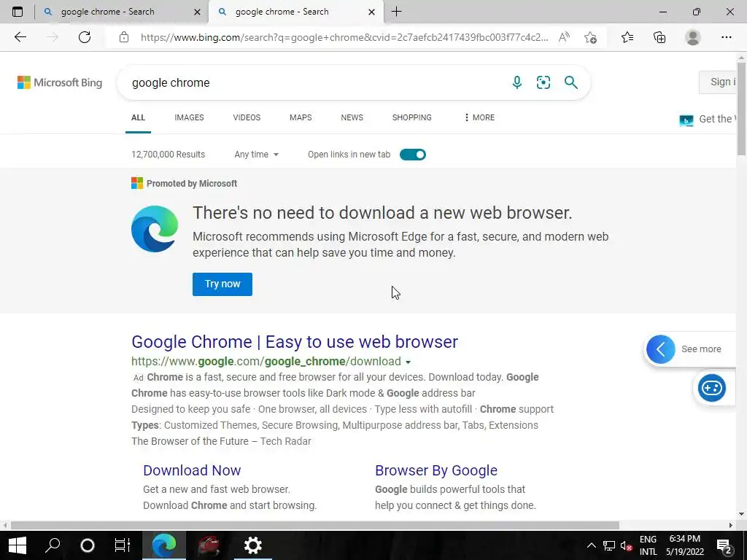
Task: Close the active google chrome tab
Action: click(x=371, y=12)
